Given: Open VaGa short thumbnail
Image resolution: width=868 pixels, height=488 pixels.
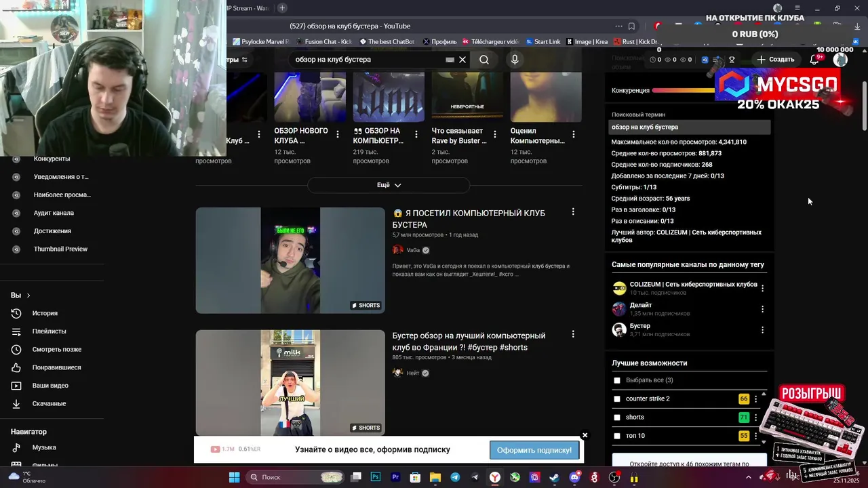Looking at the screenshot, I should (290, 260).
